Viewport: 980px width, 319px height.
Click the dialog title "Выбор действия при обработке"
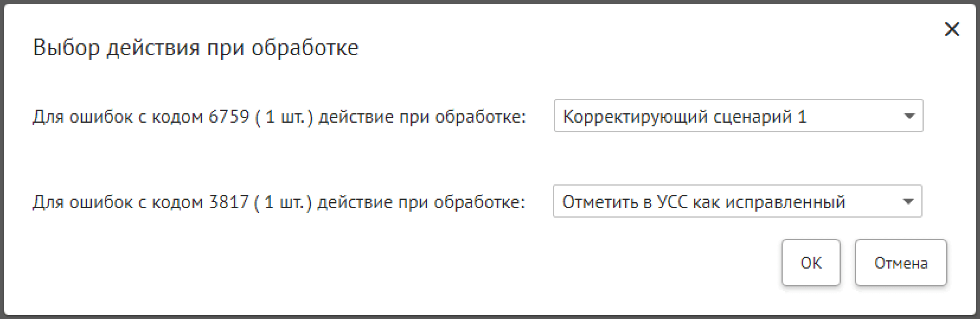196,47
